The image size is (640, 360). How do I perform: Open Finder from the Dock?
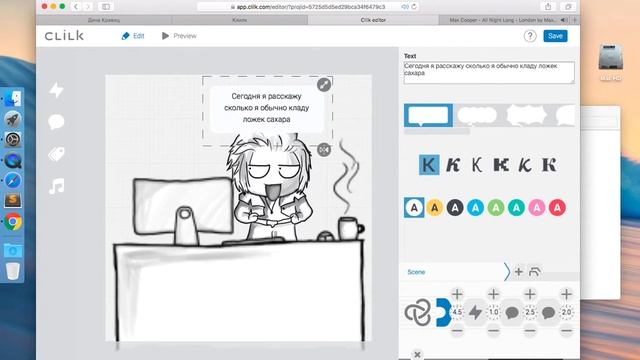[13, 99]
